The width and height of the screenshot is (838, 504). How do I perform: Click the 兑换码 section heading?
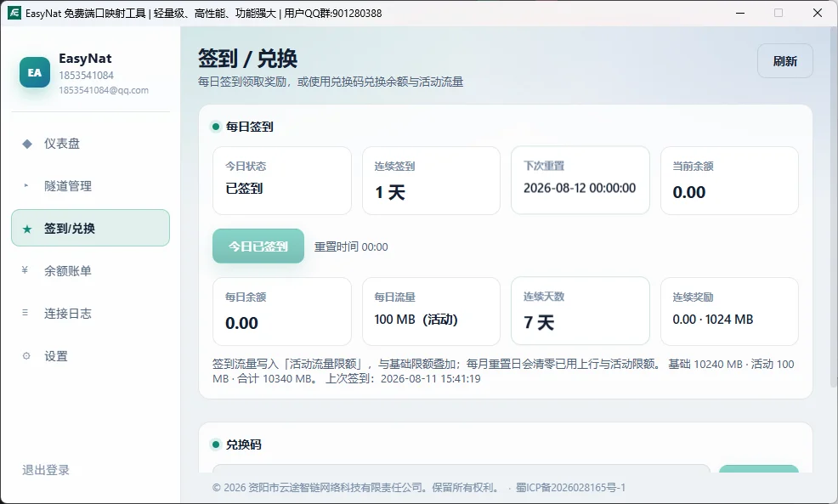[244, 445]
